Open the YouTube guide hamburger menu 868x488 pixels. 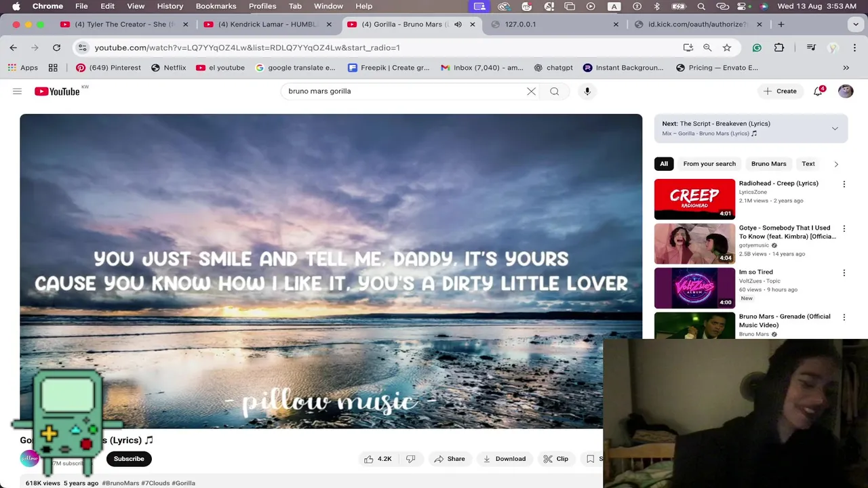point(17,91)
